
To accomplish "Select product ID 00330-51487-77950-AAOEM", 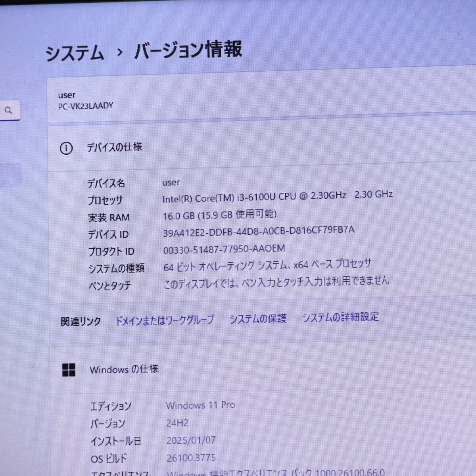I will click(224, 249).
